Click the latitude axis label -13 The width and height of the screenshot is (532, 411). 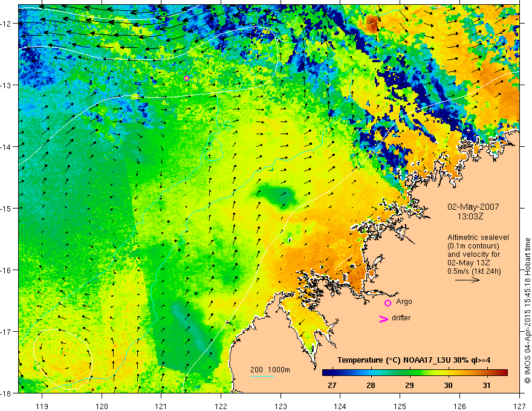[6, 85]
